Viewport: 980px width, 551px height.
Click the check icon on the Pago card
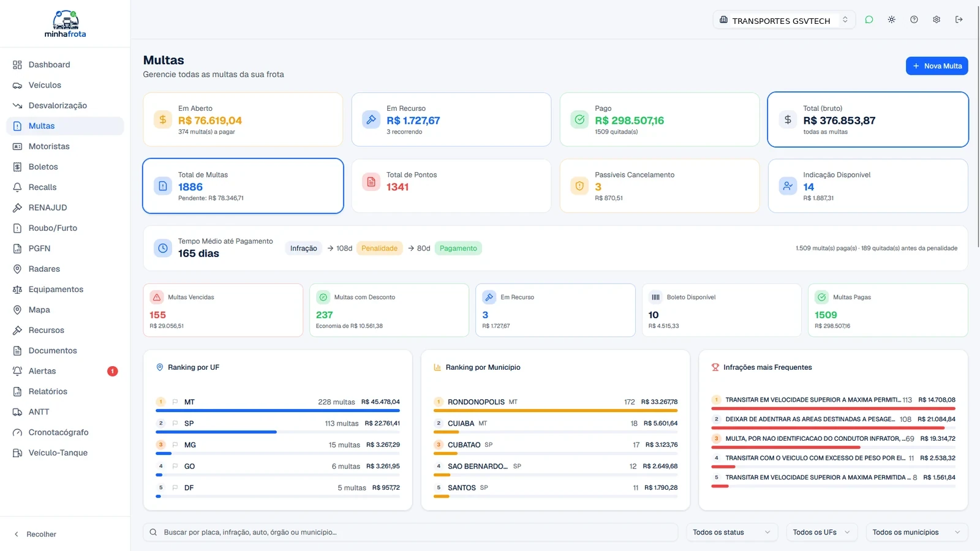click(x=579, y=119)
